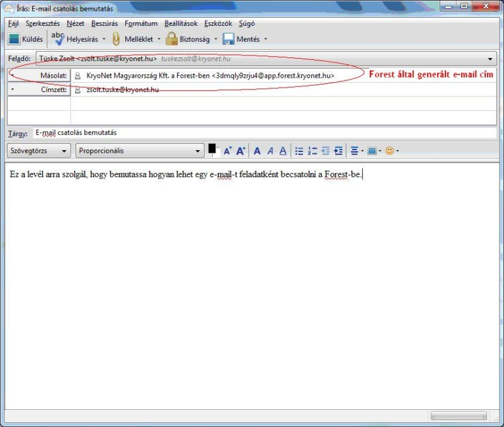This screenshot has width=504, height=427.
Task: Decrease font size icon
Action: point(228,151)
